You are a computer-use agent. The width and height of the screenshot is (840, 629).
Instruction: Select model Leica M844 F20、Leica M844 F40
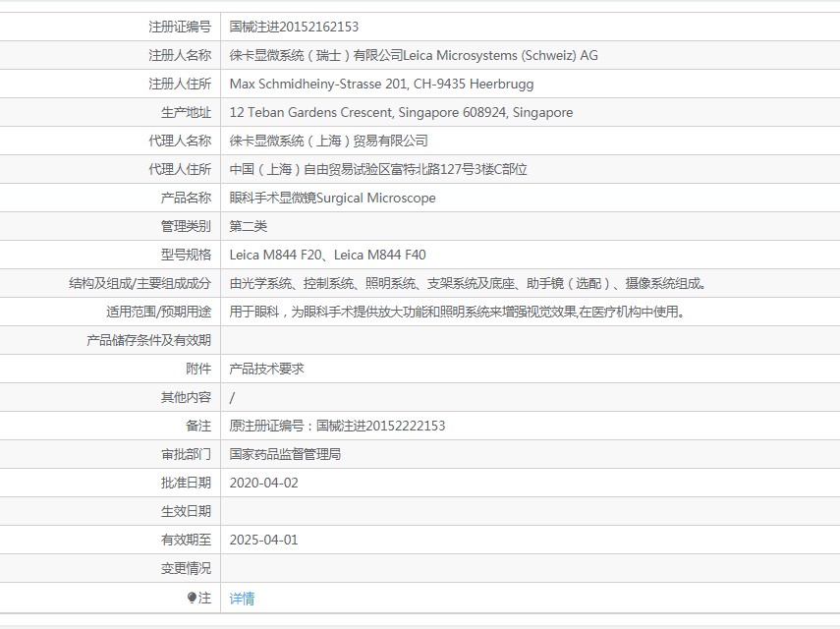[327, 255]
